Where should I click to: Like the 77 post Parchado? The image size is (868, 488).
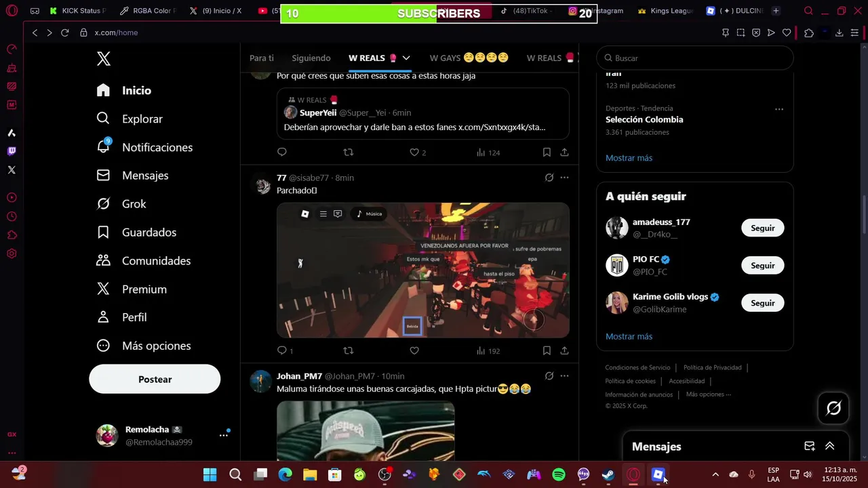point(414,350)
